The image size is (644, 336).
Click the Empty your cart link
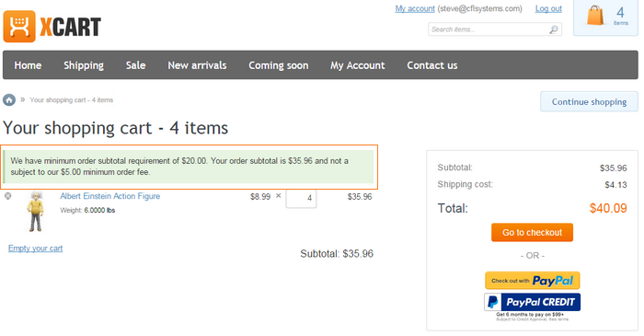[x=35, y=249]
